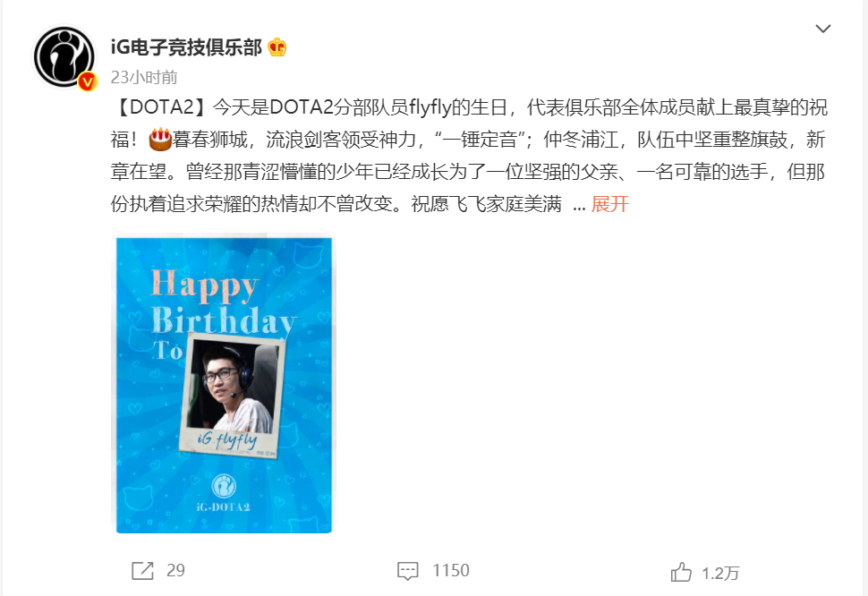Click the crown membership badge
This screenshot has height=596, width=868.
tap(277, 47)
